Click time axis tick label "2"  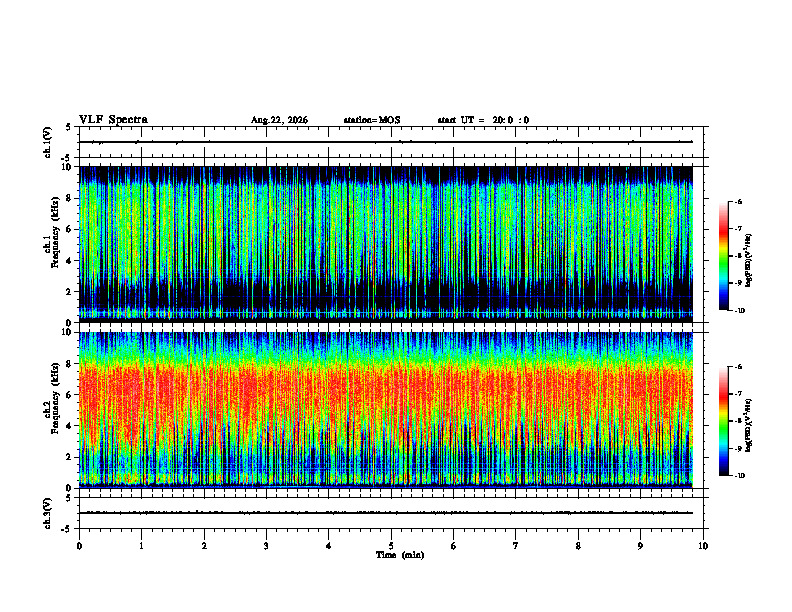[204, 546]
